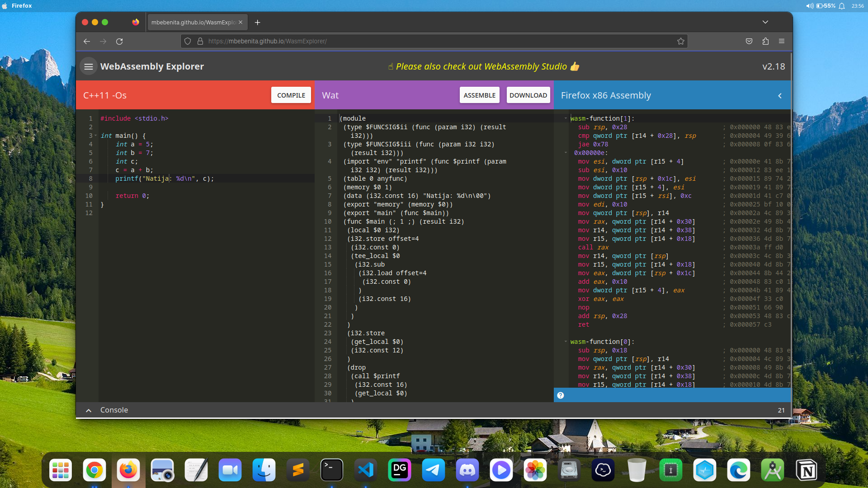868x488 pixels.
Task: Open the list all tabs dropdown
Action: tap(765, 22)
